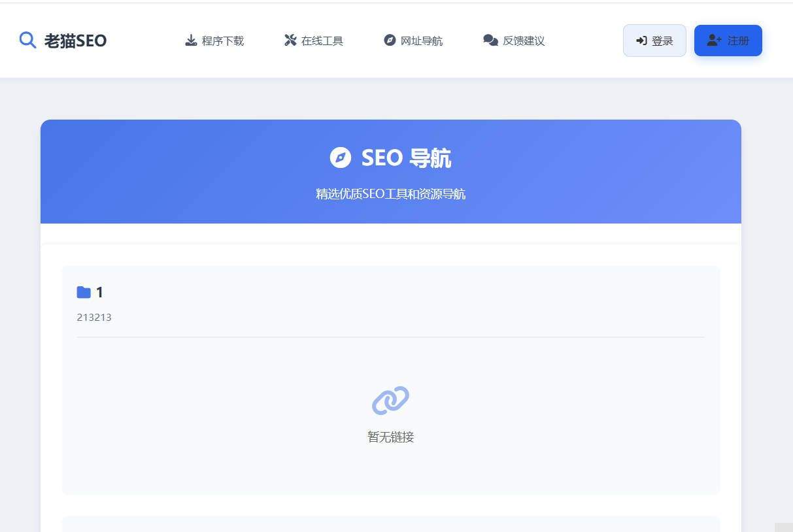Click the tools icon beside 在线工具
Screen dimensions: 793x532
290,41
